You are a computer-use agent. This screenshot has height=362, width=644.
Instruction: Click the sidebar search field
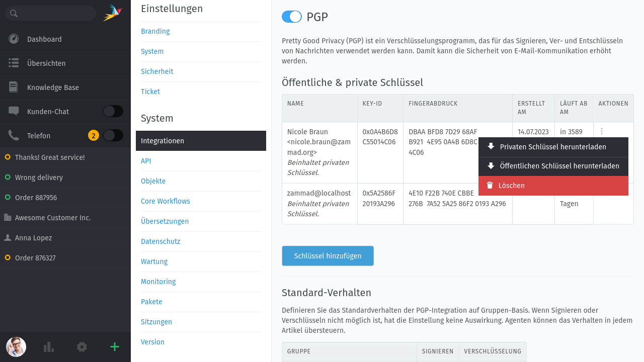tap(50, 13)
